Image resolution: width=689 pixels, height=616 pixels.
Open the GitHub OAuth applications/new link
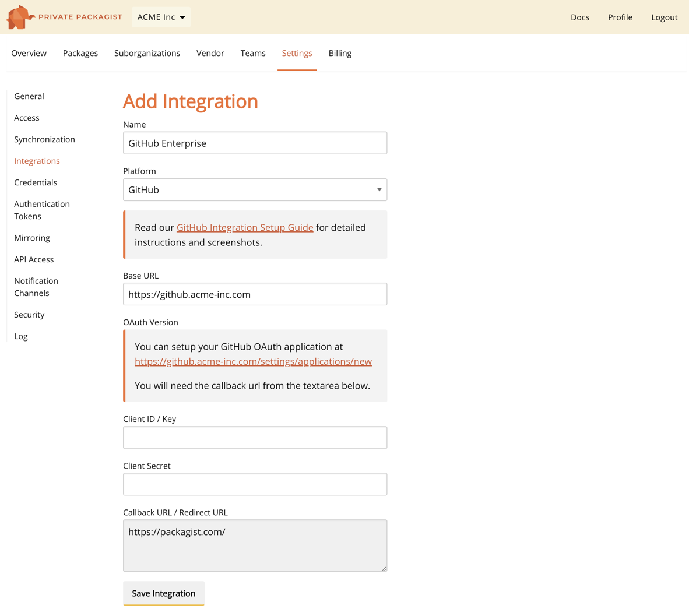click(x=253, y=361)
